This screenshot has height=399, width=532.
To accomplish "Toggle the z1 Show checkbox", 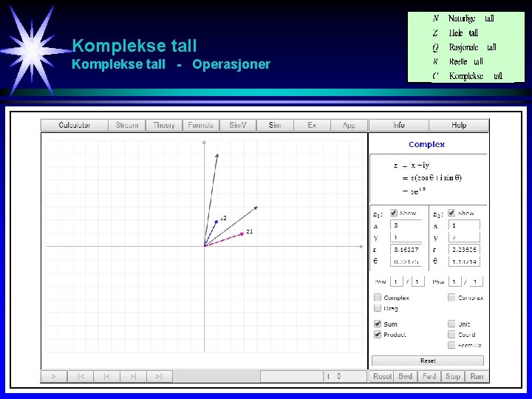I will [x=394, y=213].
